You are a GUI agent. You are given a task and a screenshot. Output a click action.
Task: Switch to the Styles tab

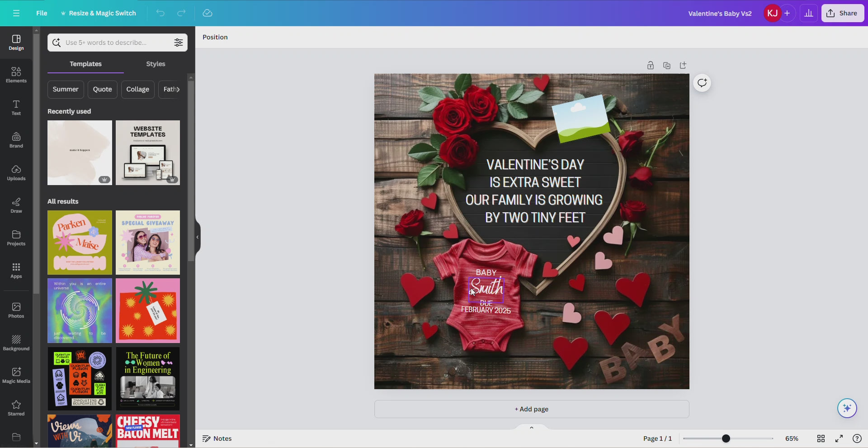coord(156,64)
